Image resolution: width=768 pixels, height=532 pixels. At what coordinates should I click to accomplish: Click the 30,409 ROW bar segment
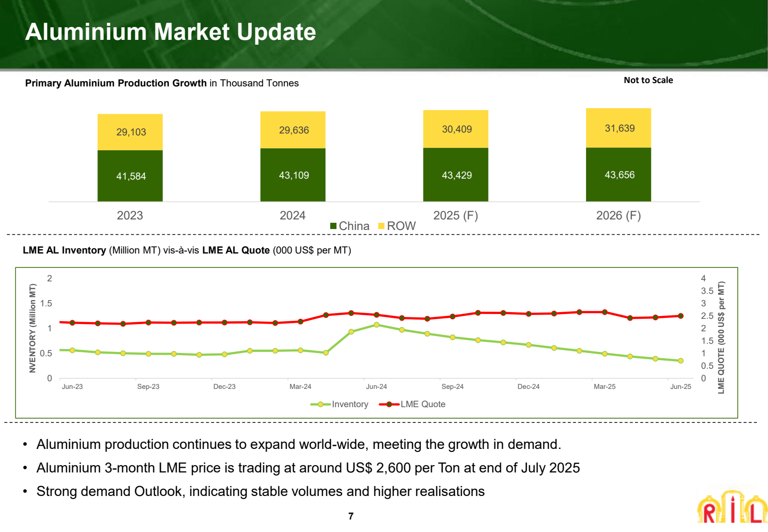point(456,129)
